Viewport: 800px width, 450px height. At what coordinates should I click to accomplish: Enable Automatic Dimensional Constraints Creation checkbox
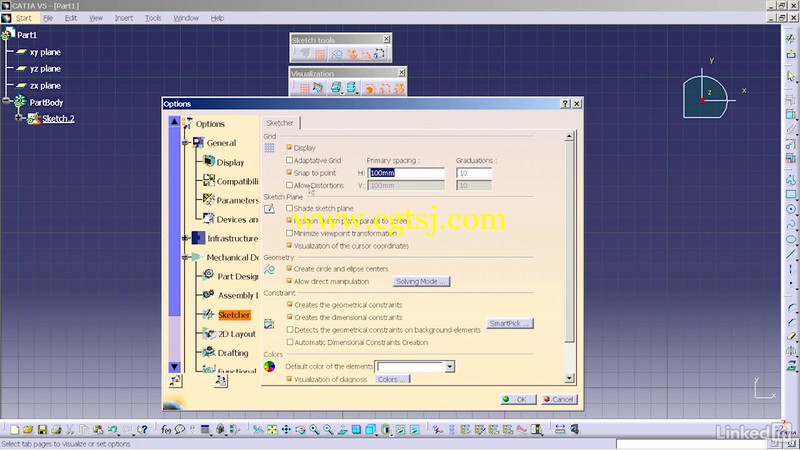coord(289,342)
